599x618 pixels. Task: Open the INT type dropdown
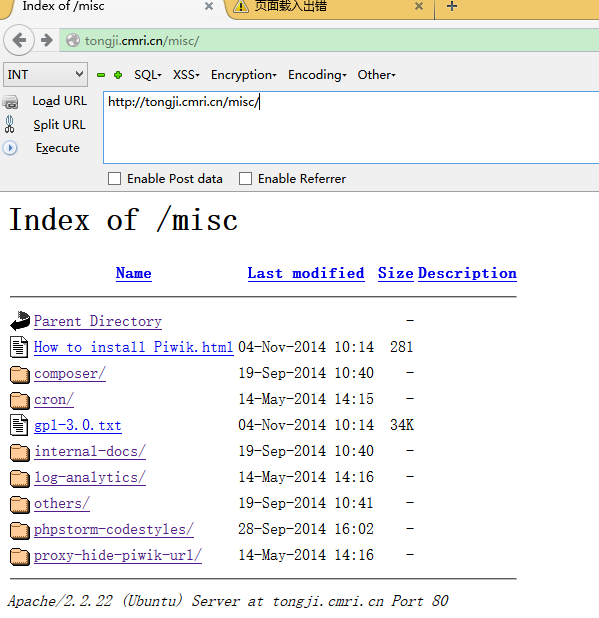click(x=45, y=74)
